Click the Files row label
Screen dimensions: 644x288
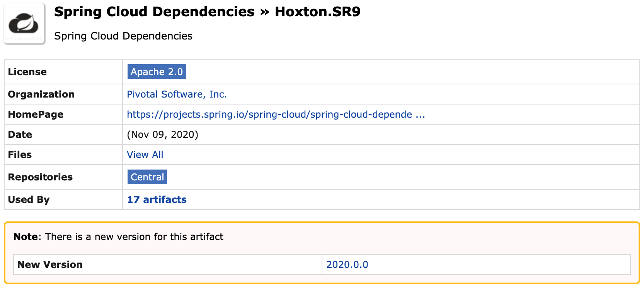point(20,154)
